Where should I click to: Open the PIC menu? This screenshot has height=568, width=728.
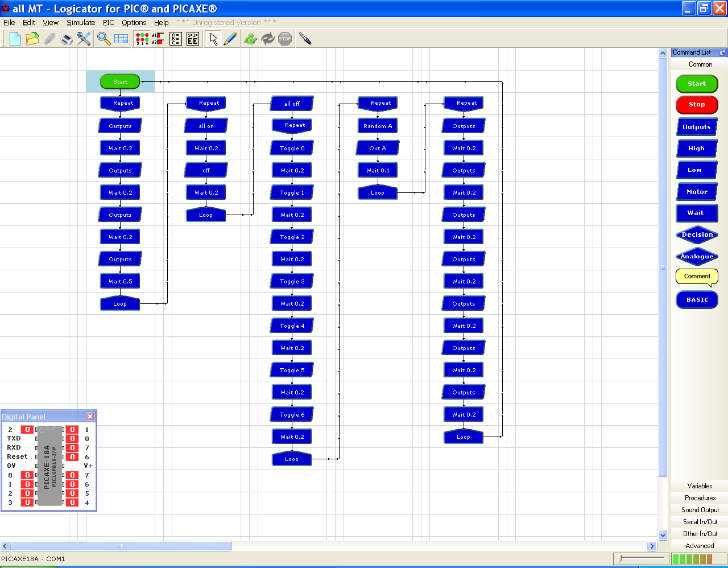pos(108,22)
